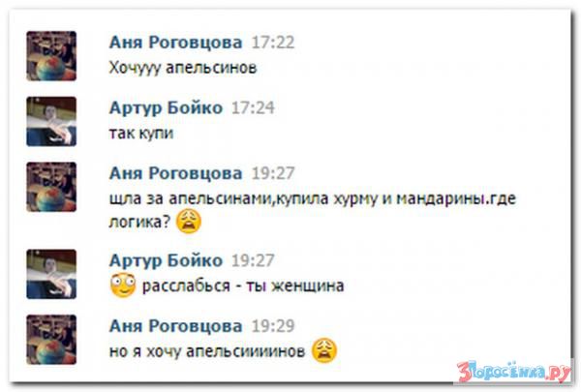Select the message 'расслабься - ты женщина'
581x392 pixels.
coord(243,286)
